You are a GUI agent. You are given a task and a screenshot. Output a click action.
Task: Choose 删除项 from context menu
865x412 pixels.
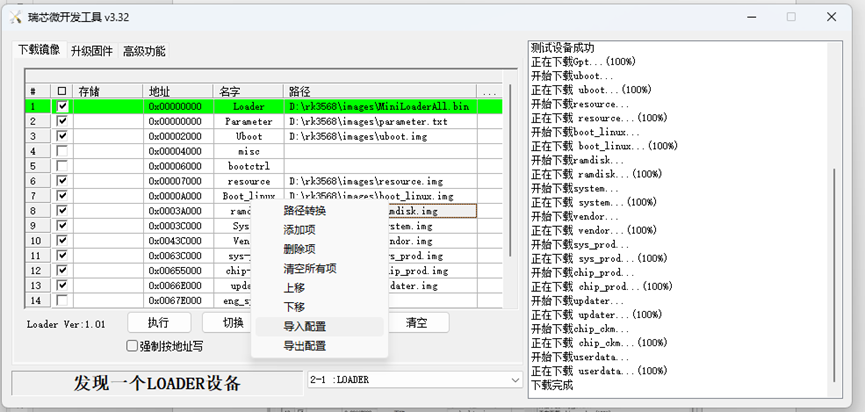tap(319, 249)
